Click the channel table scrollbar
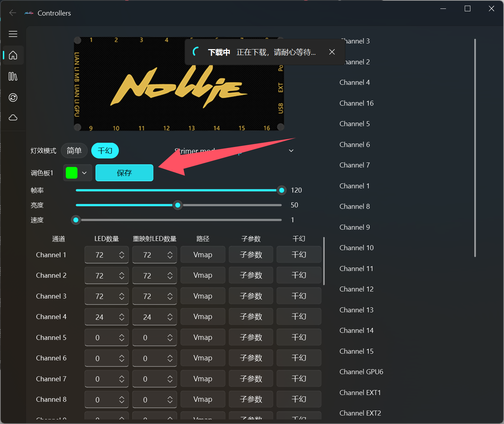This screenshot has width=504, height=424. point(324,261)
